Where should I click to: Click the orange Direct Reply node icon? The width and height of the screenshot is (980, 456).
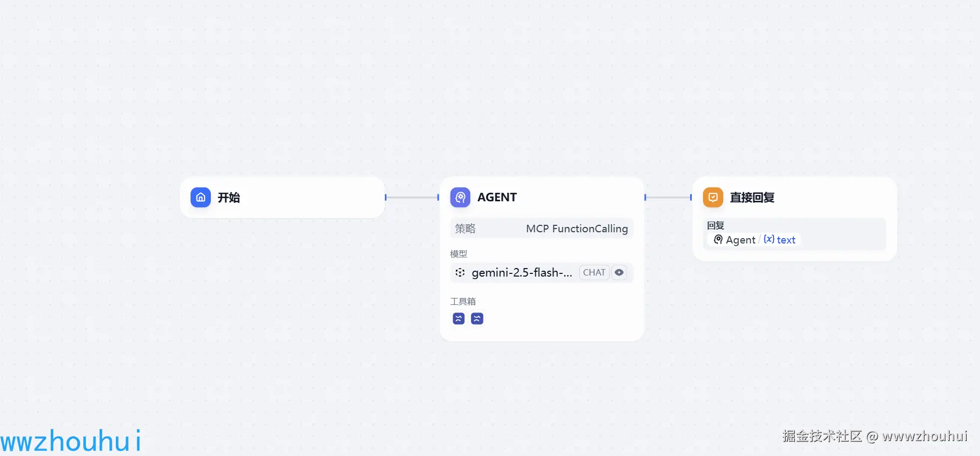point(713,198)
